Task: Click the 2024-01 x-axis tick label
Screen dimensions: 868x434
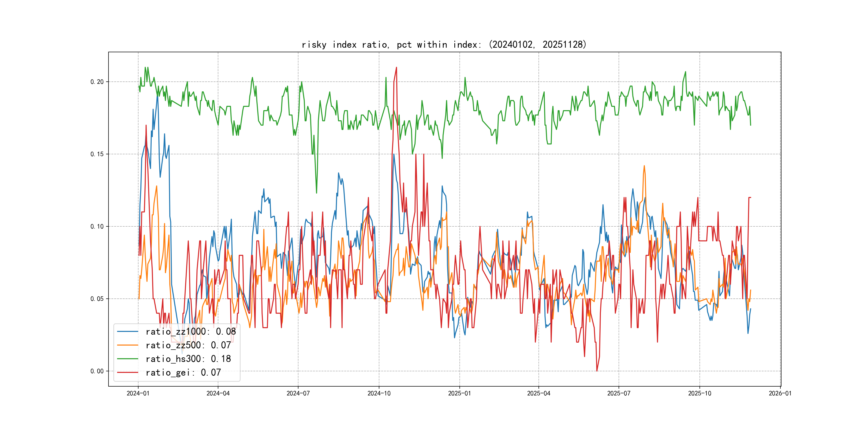Action: point(138,393)
